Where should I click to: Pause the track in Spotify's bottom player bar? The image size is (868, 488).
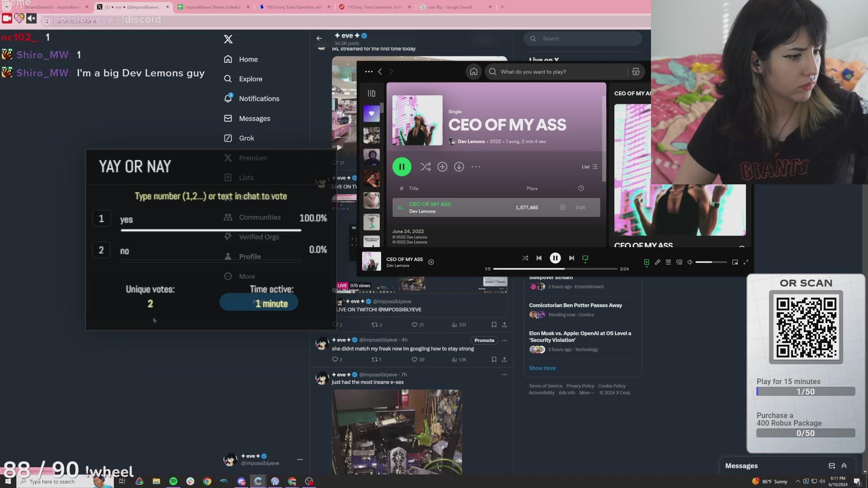pos(555,258)
